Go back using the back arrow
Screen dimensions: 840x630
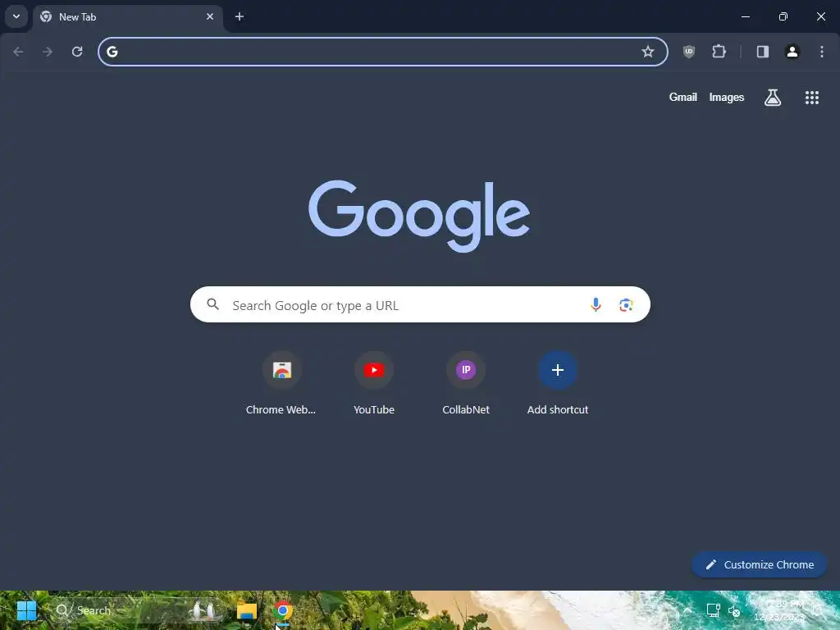click(18, 52)
